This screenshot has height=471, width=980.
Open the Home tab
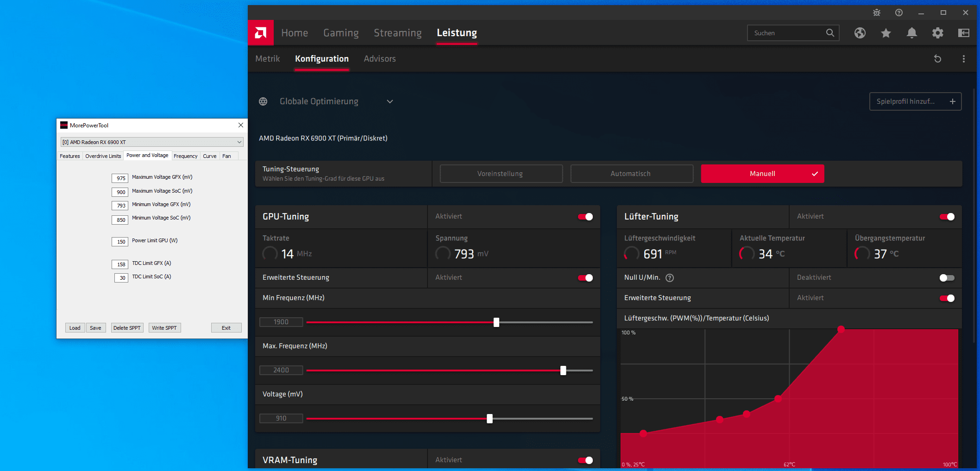pos(295,33)
